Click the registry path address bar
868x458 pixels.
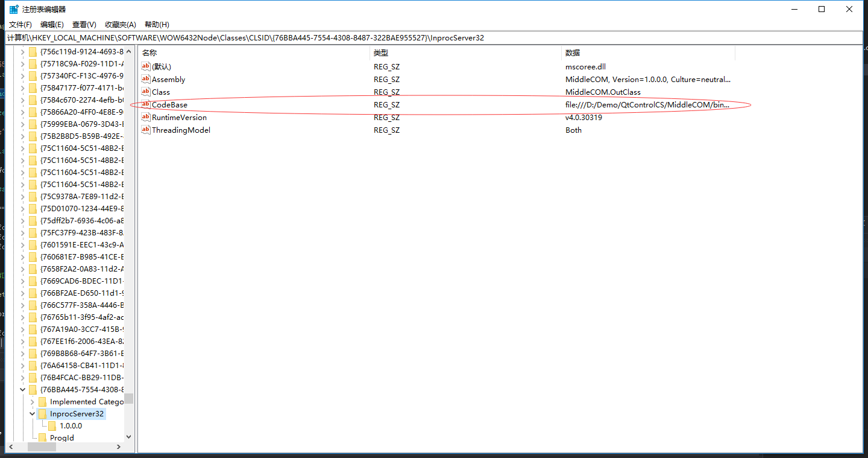coord(434,37)
